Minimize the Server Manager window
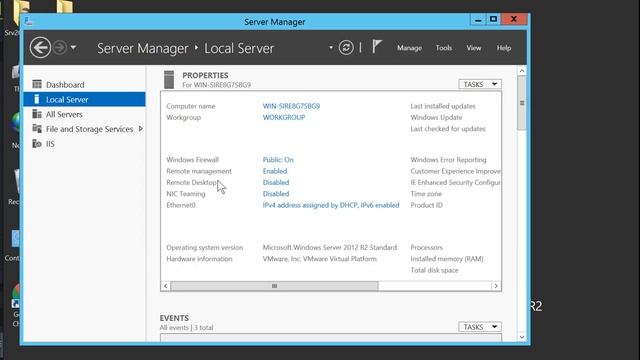Image resolution: width=640 pixels, height=360 pixels. [478, 19]
